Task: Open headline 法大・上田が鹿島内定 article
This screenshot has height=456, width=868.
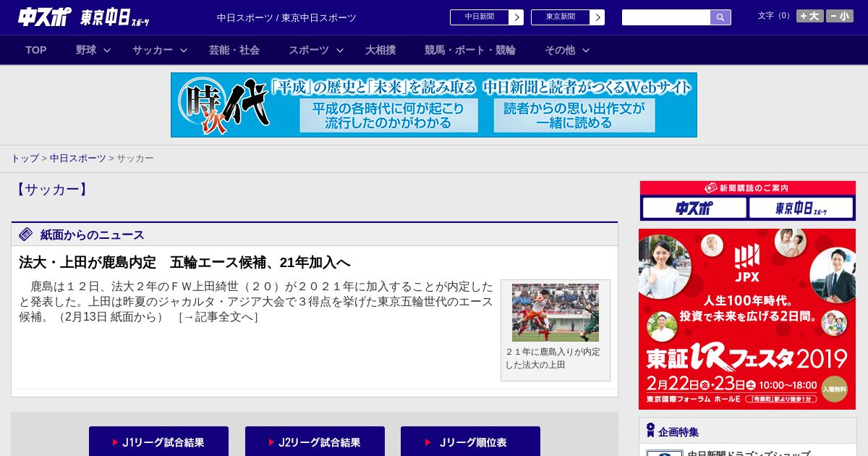Action: [x=184, y=262]
